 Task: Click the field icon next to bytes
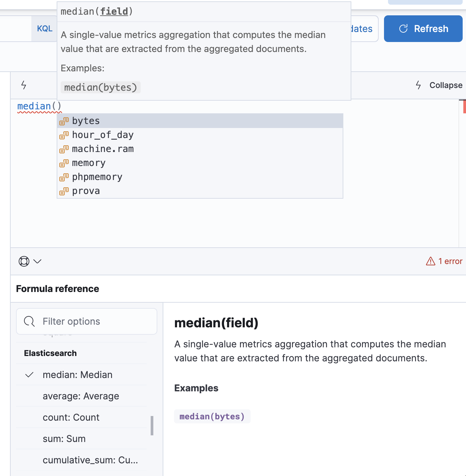pos(64,121)
